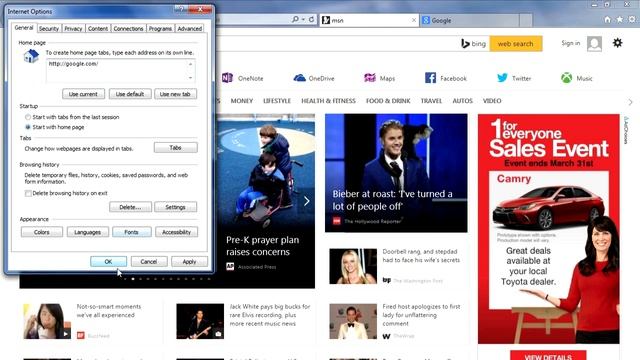Screen dimensions: 640x360
Task: Click the blue house Home page icon
Action: pos(31,56)
